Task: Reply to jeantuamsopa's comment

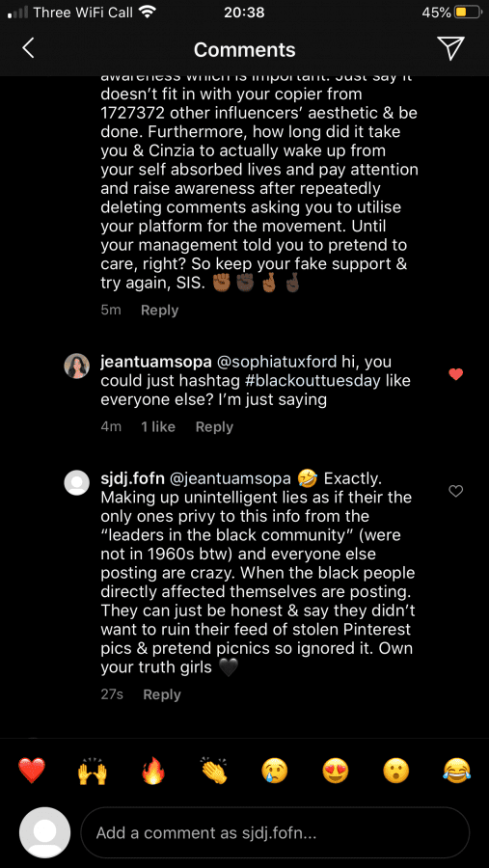Action: coord(214,427)
